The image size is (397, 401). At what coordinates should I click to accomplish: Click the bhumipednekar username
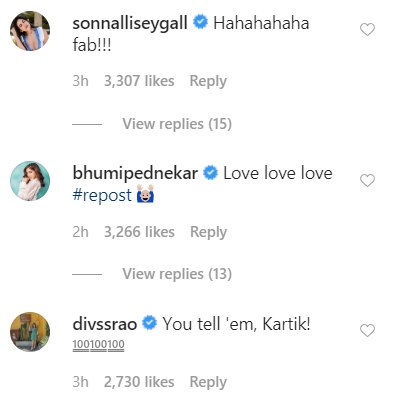point(135,174)
